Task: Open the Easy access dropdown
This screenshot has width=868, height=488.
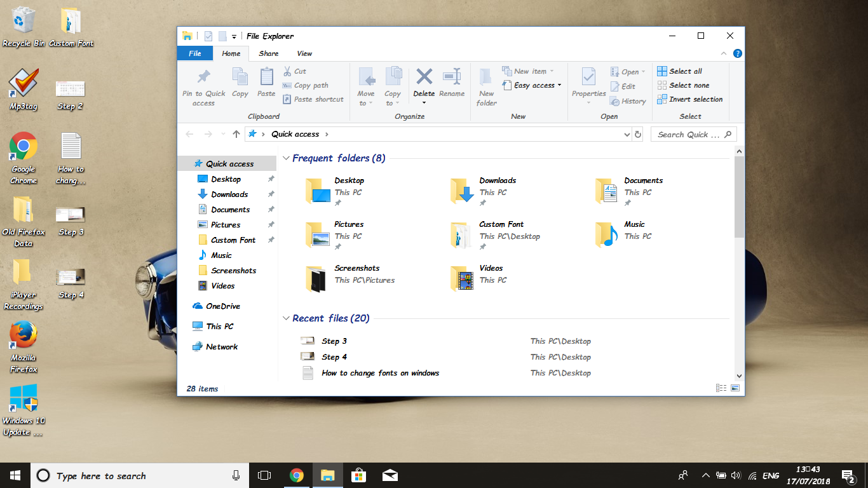Action: click(532, 85)
